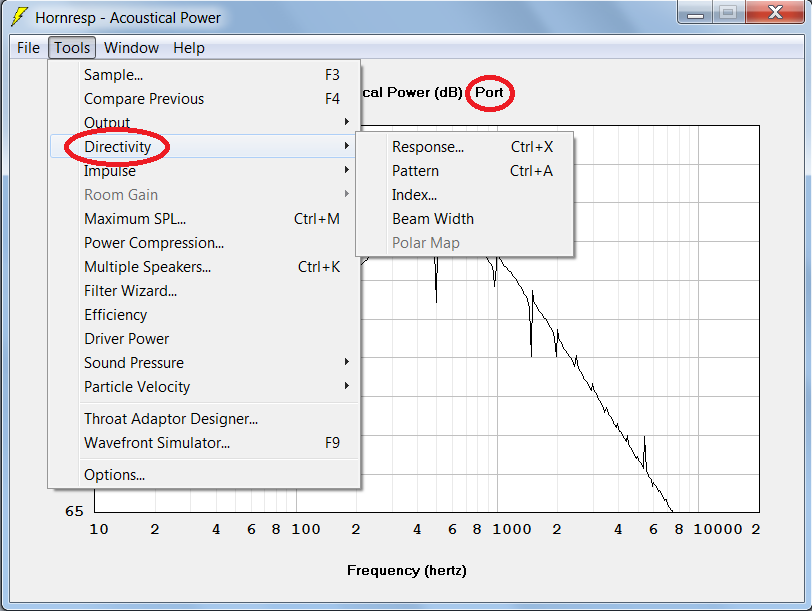
Task: Minimize the Hornresp window
Action: (695, 12)
